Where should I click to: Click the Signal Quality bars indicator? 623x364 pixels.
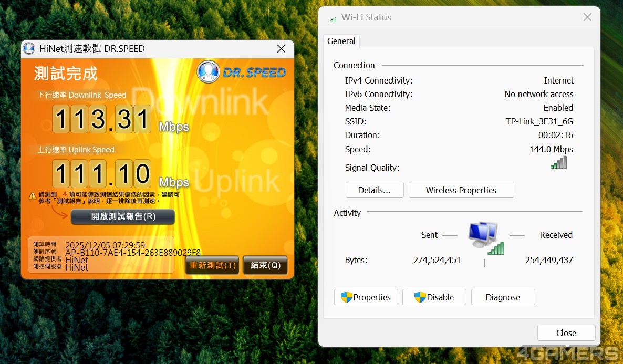coord(558,163)
